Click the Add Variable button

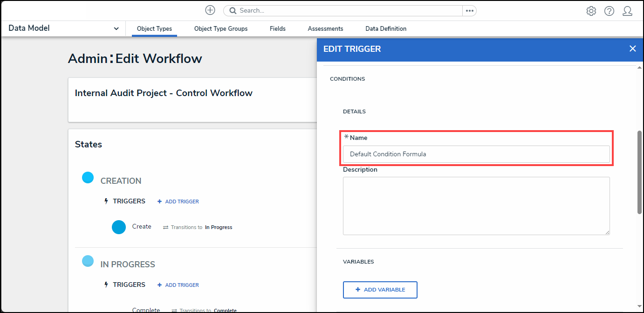(380, 290)
